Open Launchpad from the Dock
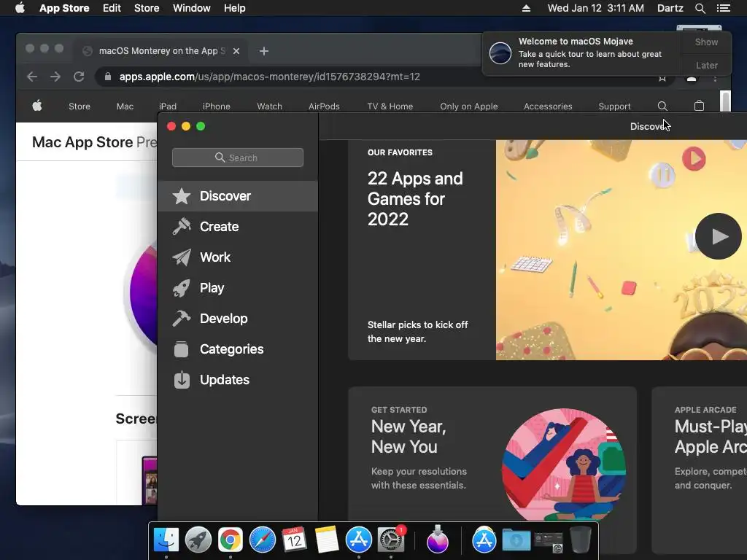Screen dimensions: 747x560 tap(198, 540)
